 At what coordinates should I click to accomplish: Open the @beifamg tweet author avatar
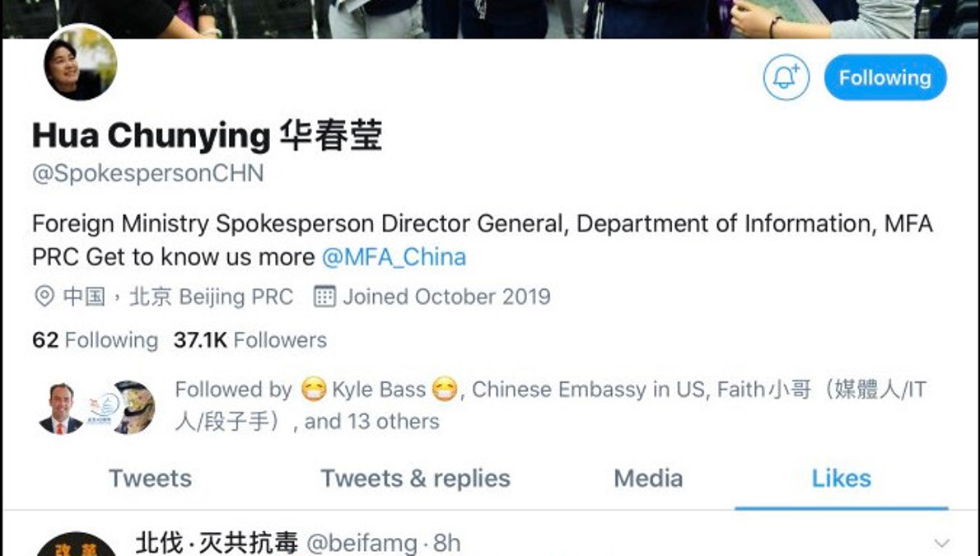click(77, 544)
